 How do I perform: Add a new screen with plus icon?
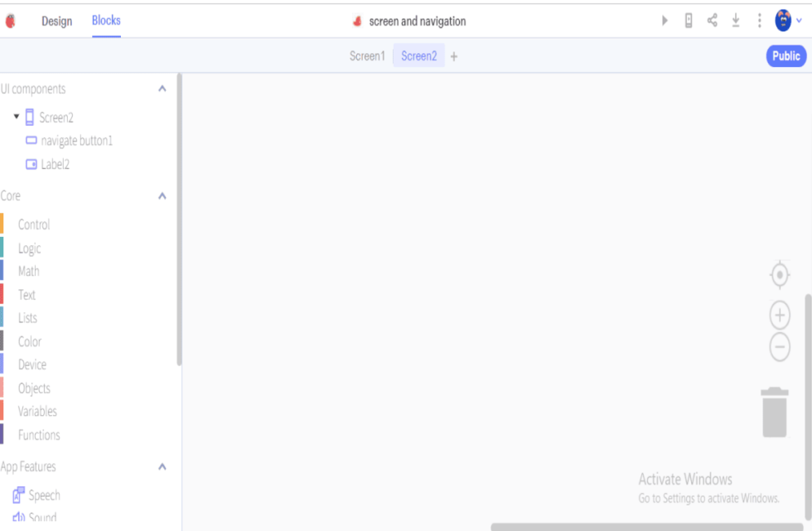point(454,56)
